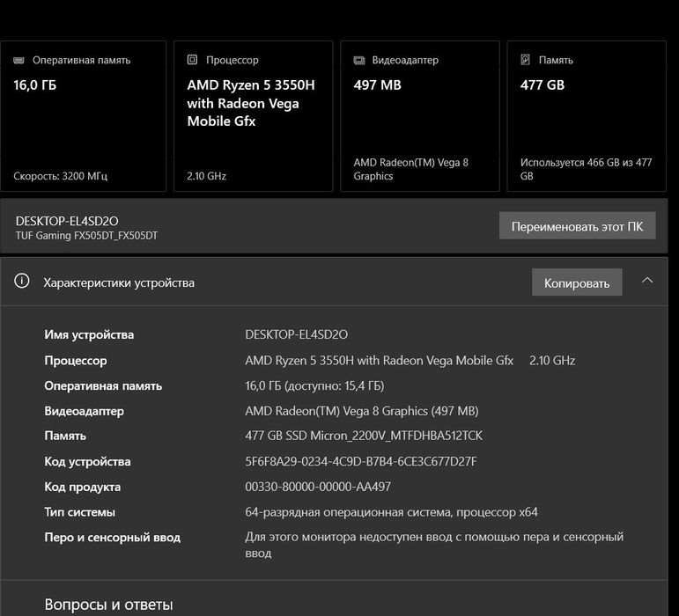Click the Код продукта label
This screenshot has height=616, width=679.
[x=82, y=488]
